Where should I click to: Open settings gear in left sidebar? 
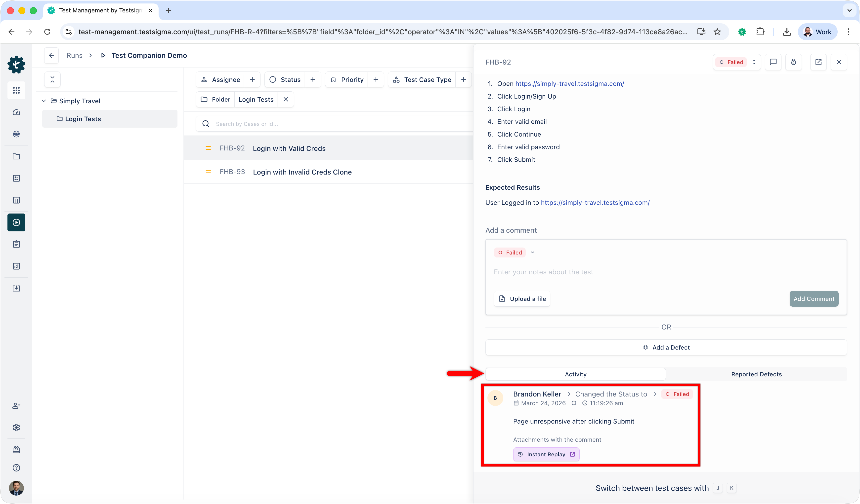16,427
